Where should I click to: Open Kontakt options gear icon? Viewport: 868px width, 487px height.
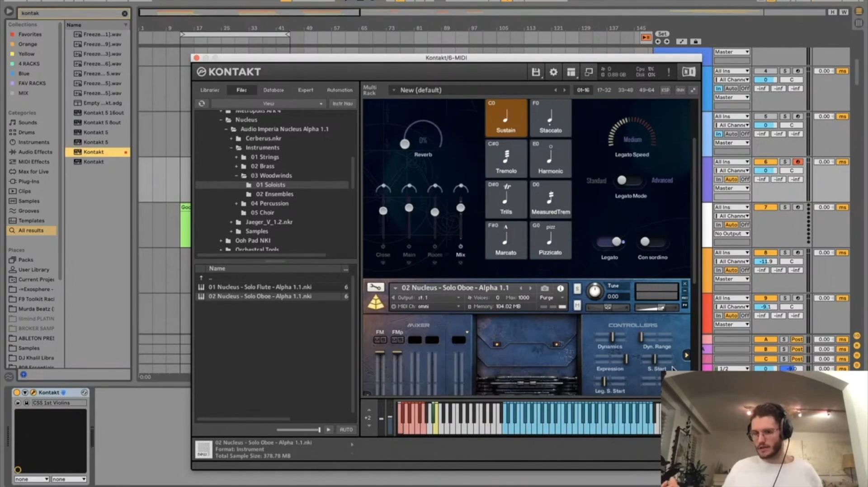(x=553, y=72)
